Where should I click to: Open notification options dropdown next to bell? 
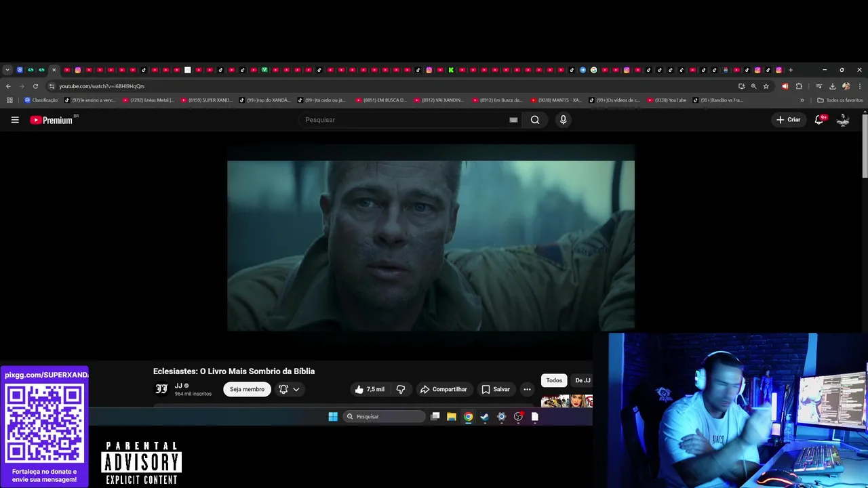[296, 389]
